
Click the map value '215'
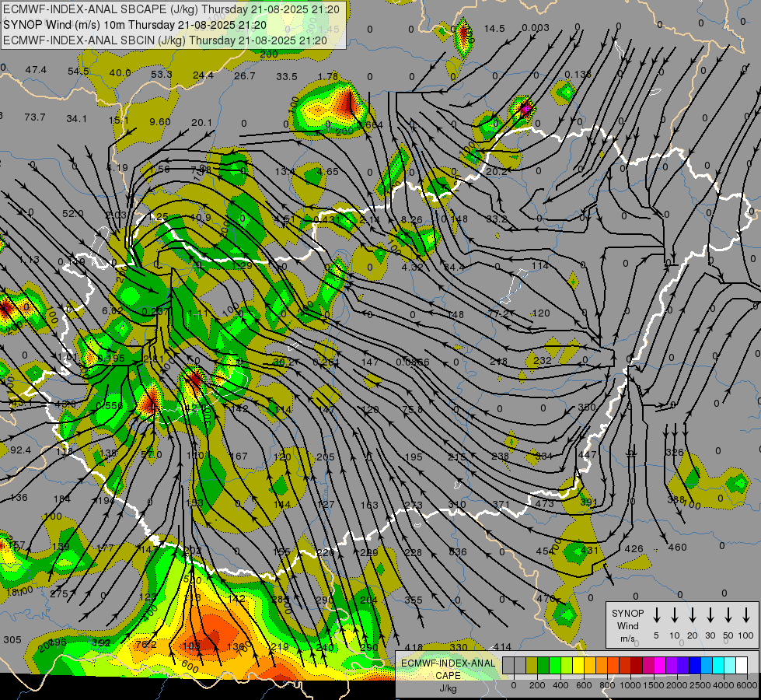(457, 457)
